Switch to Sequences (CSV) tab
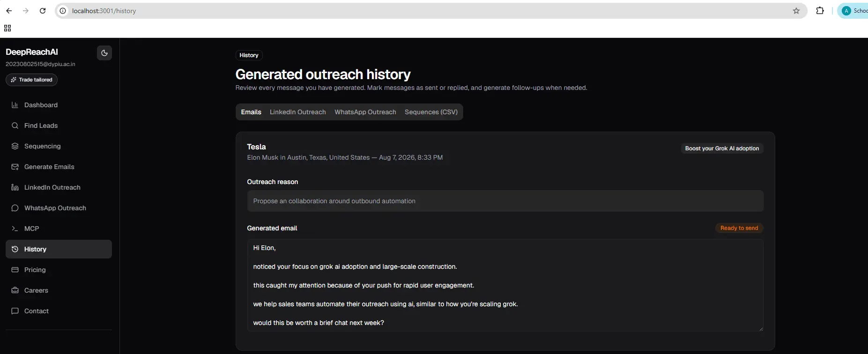This screenshot has width=868, height=354. 431,112
